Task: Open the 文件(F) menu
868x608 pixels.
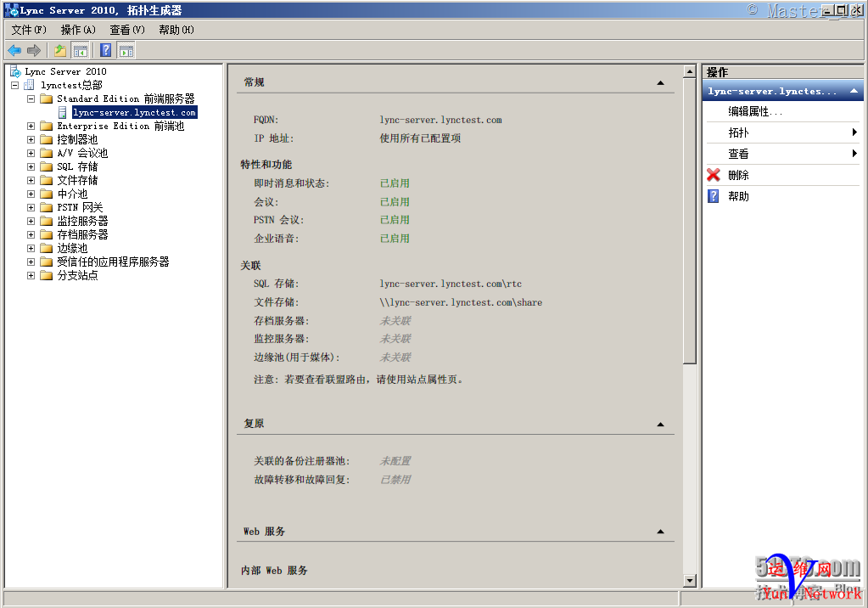Action: 29,30
